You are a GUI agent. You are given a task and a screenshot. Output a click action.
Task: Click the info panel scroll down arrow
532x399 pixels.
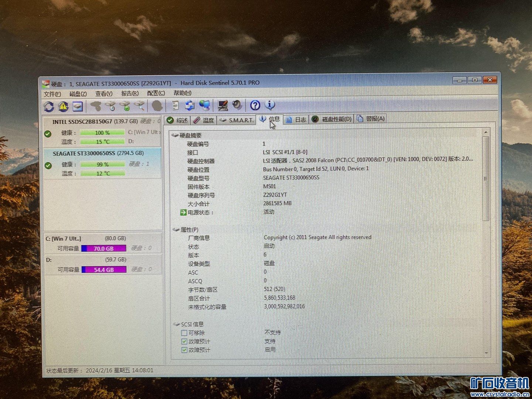click(x=486, y=353)
